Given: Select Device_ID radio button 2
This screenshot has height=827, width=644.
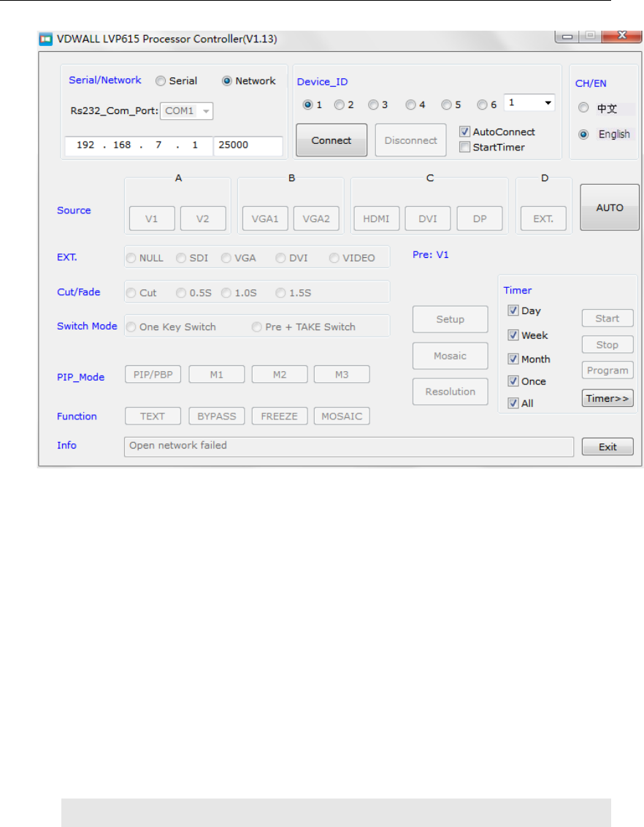Looking at the screenshot, I should (x=340, y=105).
